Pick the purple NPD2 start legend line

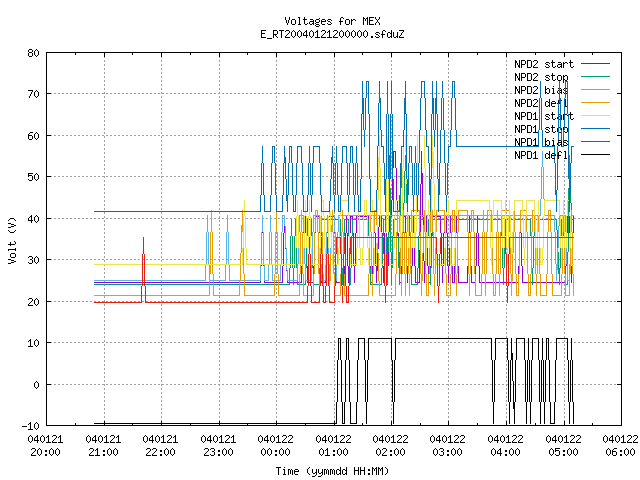596,64
